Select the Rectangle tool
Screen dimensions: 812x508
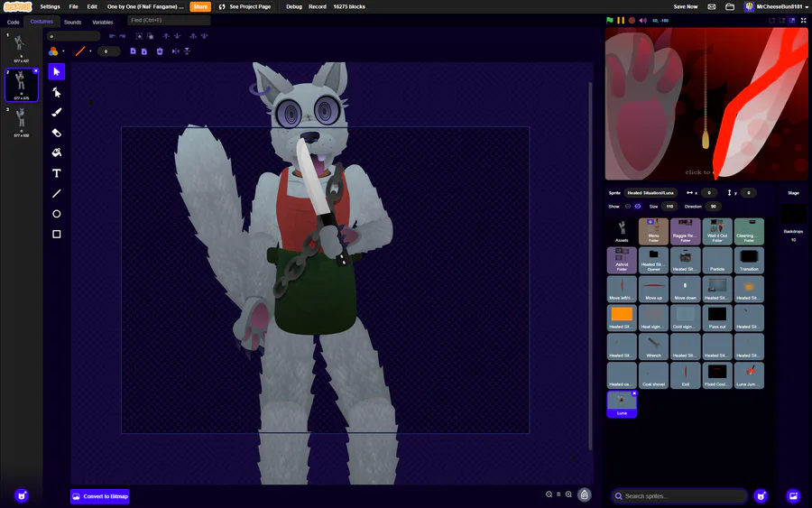point(57,234)
